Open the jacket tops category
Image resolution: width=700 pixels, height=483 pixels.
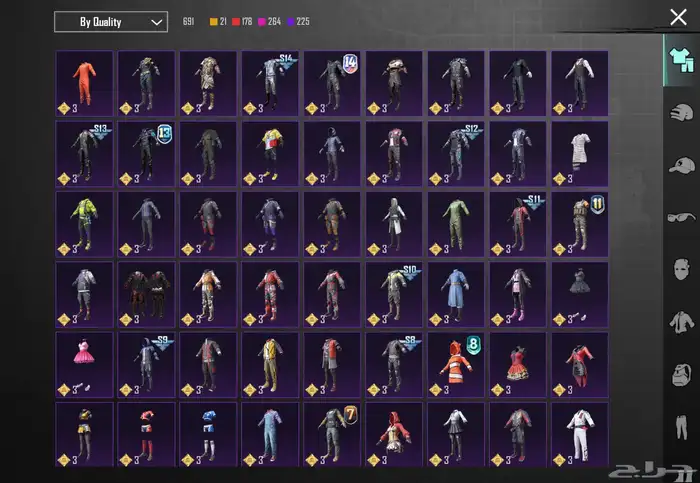point(680,321)
